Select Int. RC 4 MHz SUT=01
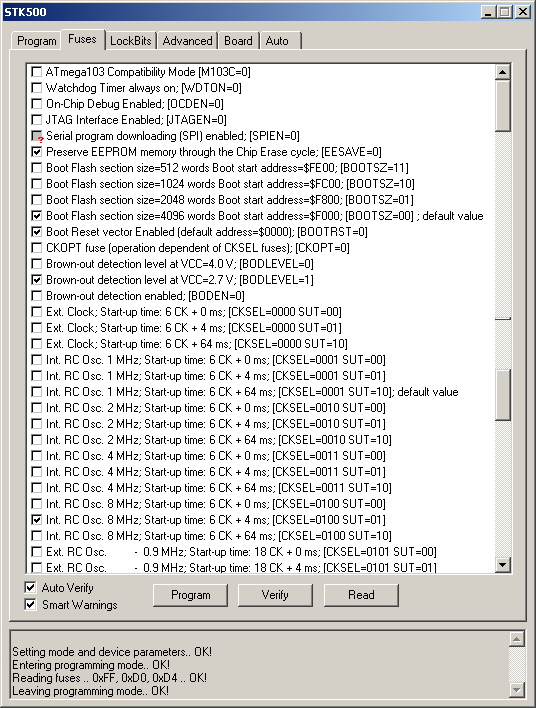This screenshot has width=536, height=708. tap(36, 472)
